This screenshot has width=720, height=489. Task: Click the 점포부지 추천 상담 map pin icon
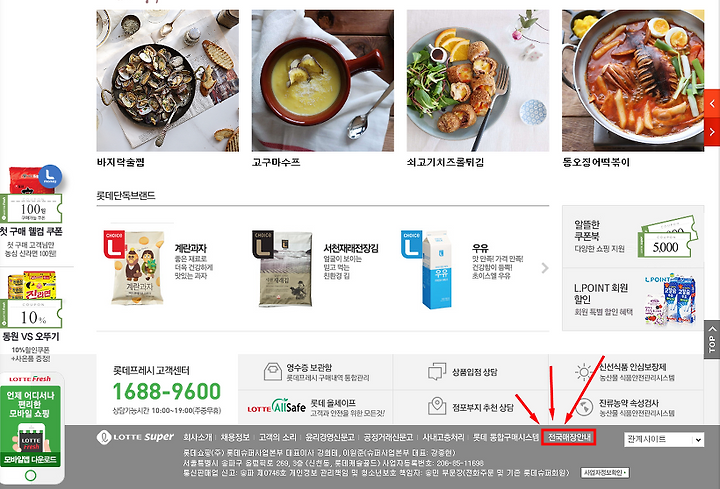pyautogui.click(x=437, y=406)
